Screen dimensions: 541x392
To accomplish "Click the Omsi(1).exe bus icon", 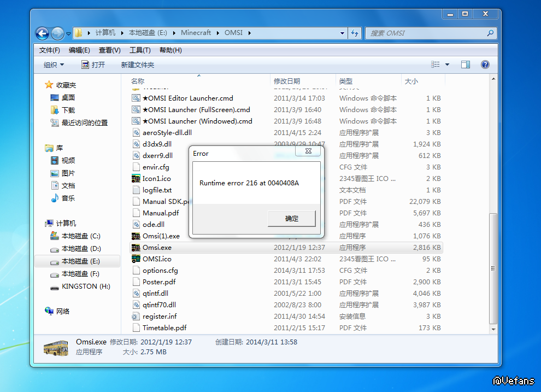I will [x=136, y=236].
